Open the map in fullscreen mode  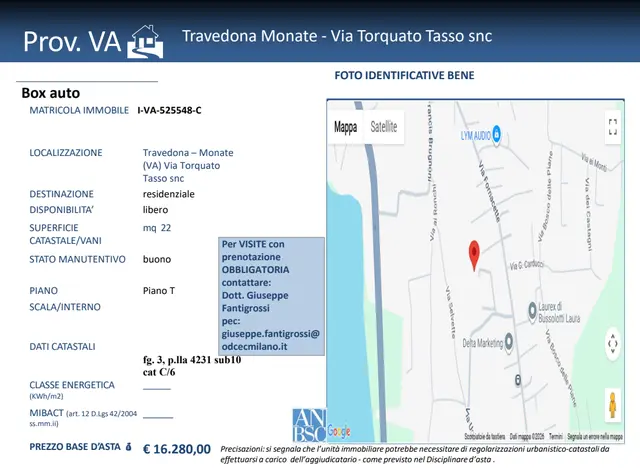coord(613,127)
